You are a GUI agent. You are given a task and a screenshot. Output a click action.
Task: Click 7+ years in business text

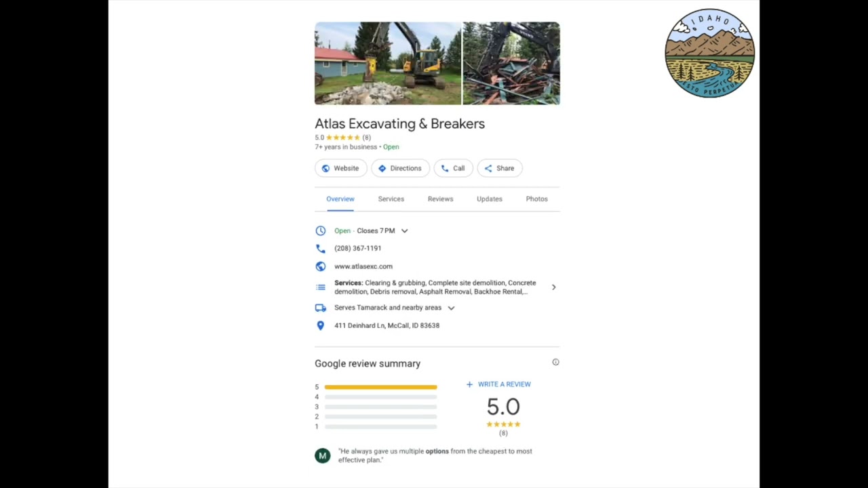346,146
